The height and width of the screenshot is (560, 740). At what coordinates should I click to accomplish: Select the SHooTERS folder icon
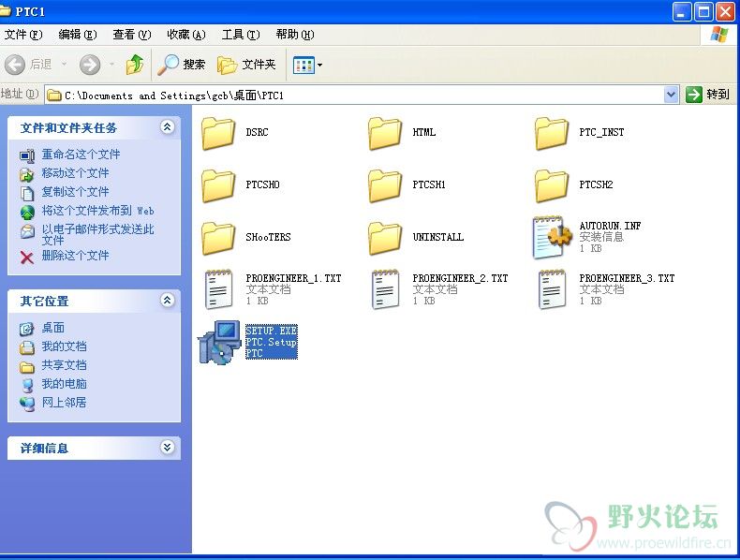(x=218, y=238)
